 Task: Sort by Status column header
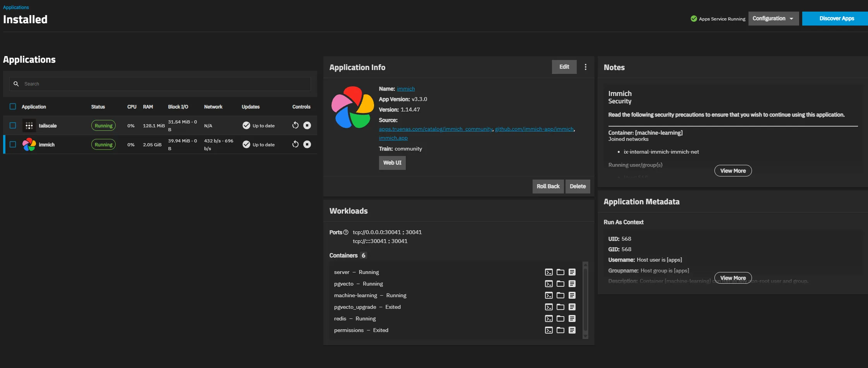98,107
